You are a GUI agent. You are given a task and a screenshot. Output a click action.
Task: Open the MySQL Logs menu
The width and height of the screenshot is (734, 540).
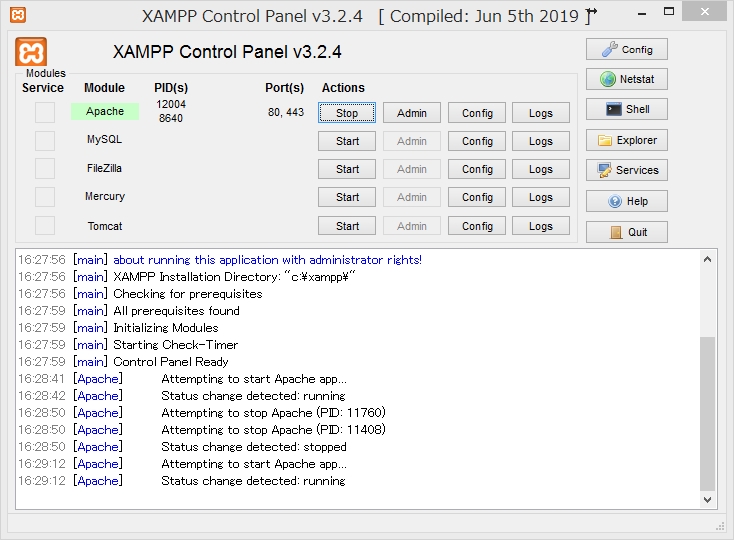541,141
